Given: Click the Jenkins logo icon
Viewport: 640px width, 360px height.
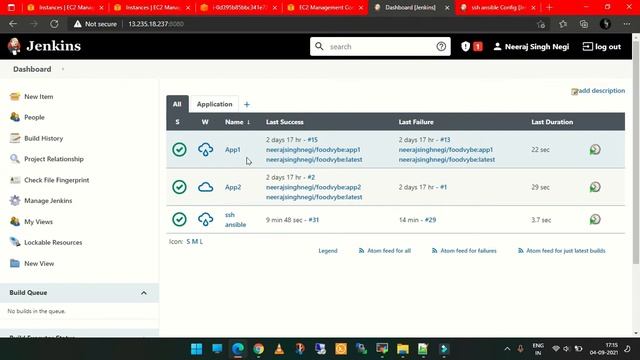Looking at the screenshot, I should tap(14, 46).
